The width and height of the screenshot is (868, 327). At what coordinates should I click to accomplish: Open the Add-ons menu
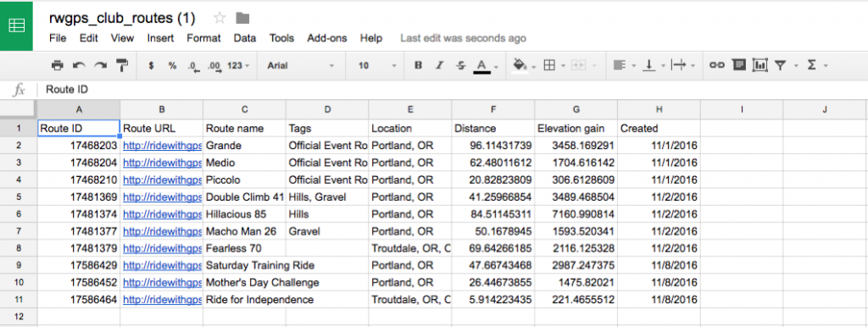[x=327, y=38]
